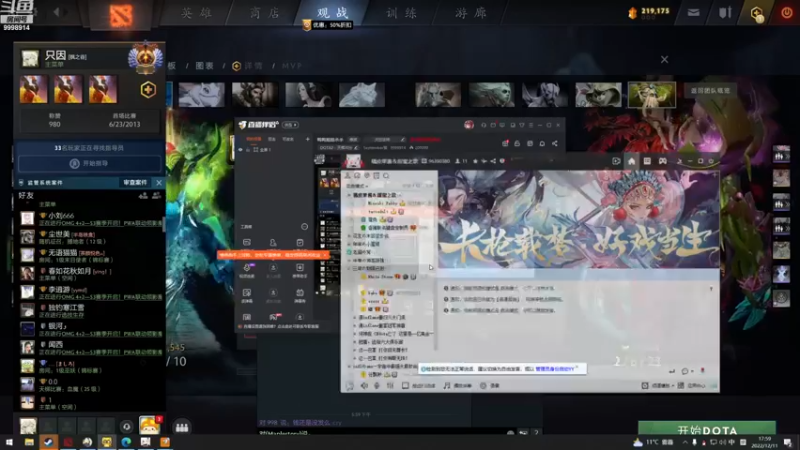Select user White Dream in the YY channel tree
800x450 pixels.
pos(381,277)
